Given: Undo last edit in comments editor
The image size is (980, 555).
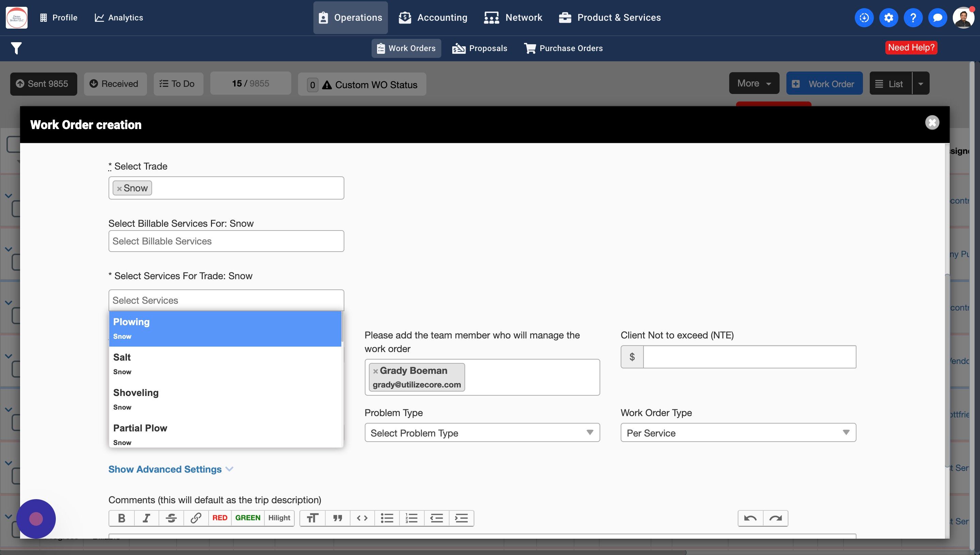Looking at the screenshot, I should point(750,518).
